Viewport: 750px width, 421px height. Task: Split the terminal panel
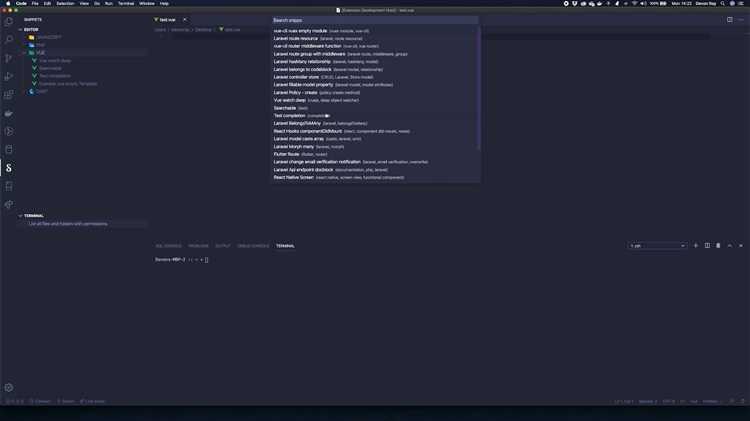(707, 245)
